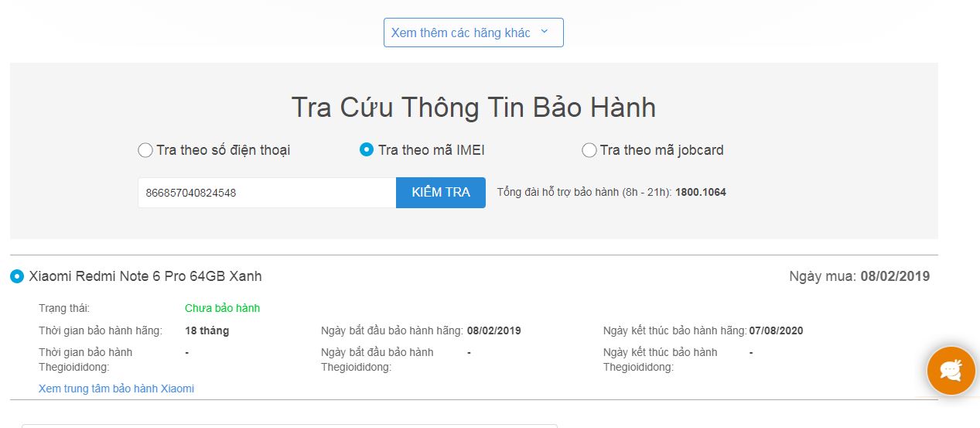Select the Tra theo số điện thoại radio
Image resolution: width=980 pixels, height=428 pixels.
click(x=145, y=150)
